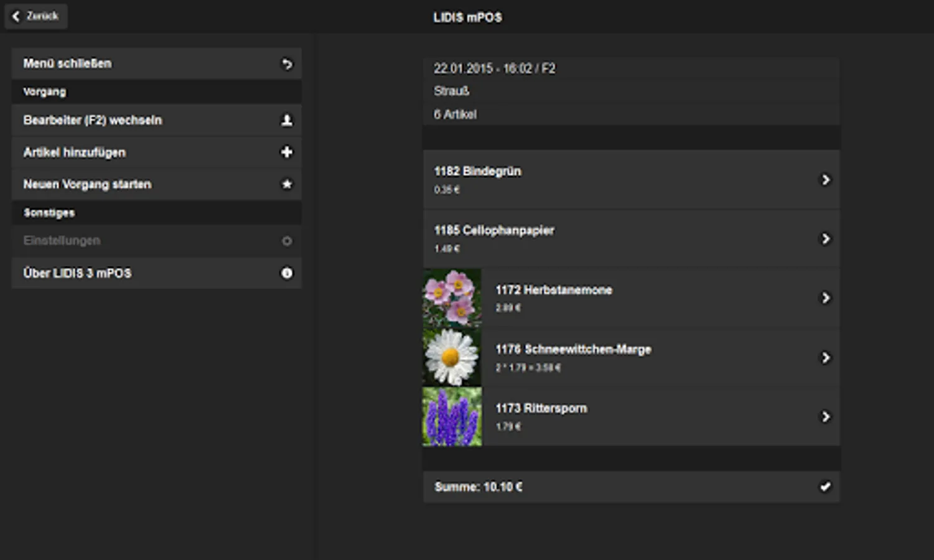Click the plus icon to add article
934x560 pixels.
pos(287,152)
